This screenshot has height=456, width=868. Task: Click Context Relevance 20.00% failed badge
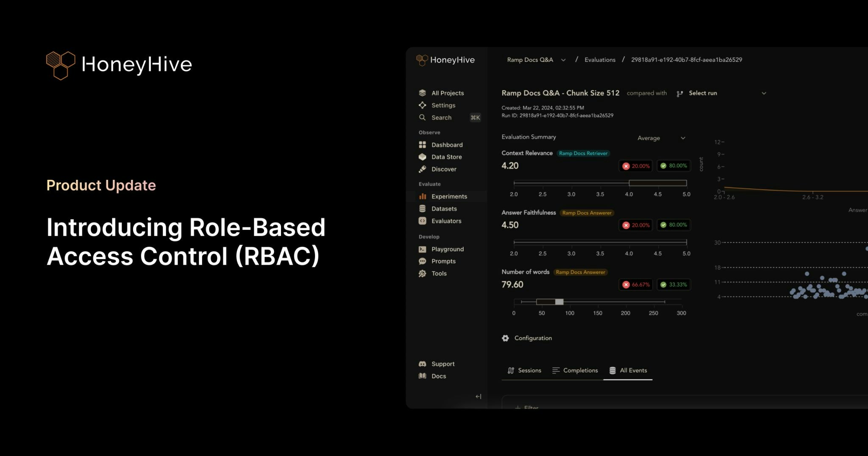point(636,166)
